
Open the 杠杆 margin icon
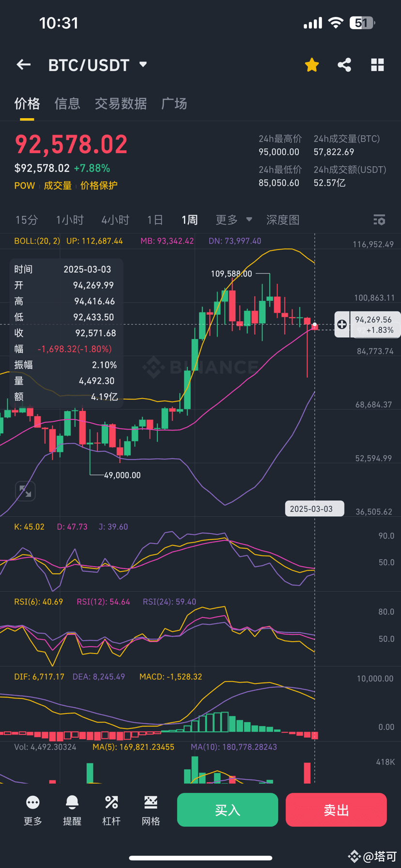[111, 803]
